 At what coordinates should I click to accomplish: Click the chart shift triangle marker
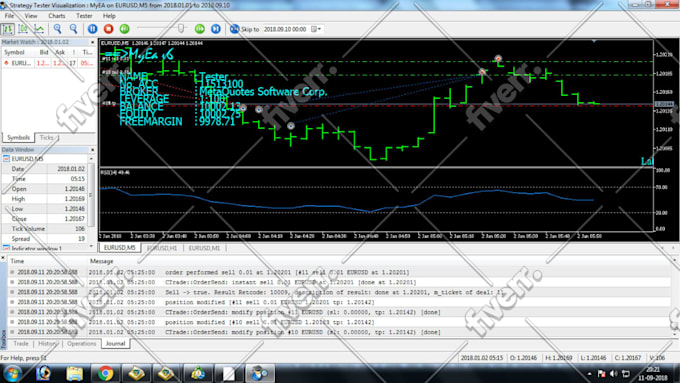coord(594,41)
